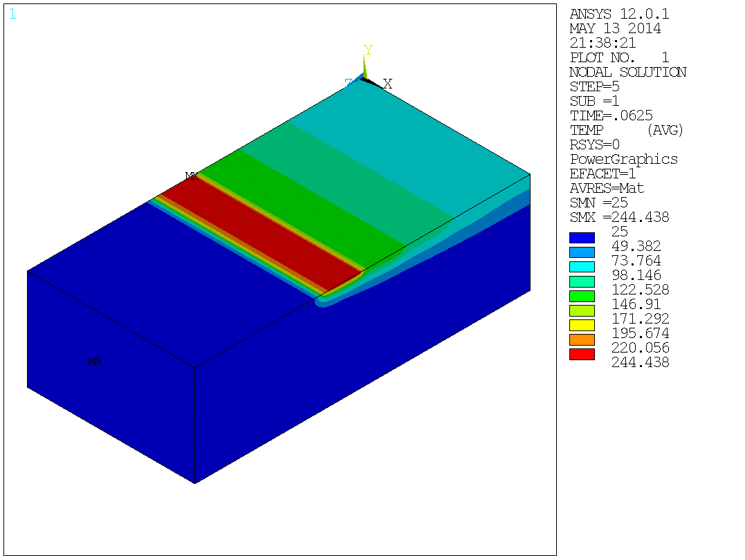This screenshot has height=560, width=745.
Task: Click the AVRES=Mat text
Action: click(x=607, y=189)
